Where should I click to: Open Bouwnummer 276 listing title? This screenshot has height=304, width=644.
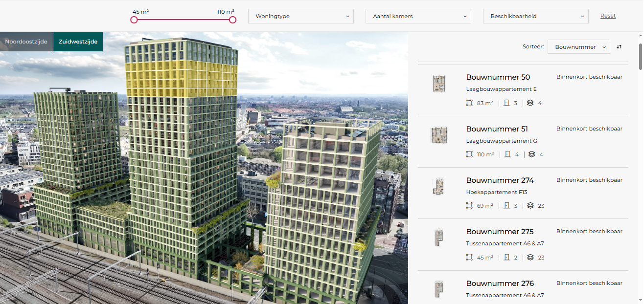tap(500, 283)
